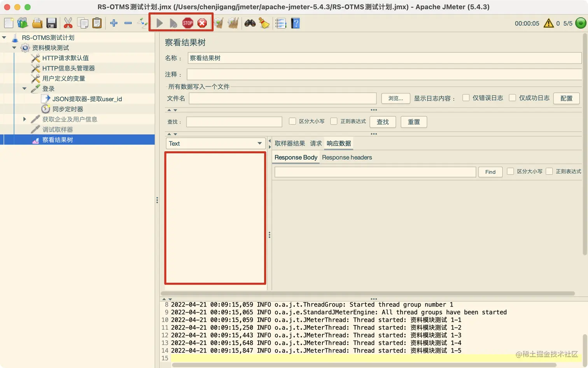
Task: Click into the 文件名 filename field
Action: click(x=283, y=98)
